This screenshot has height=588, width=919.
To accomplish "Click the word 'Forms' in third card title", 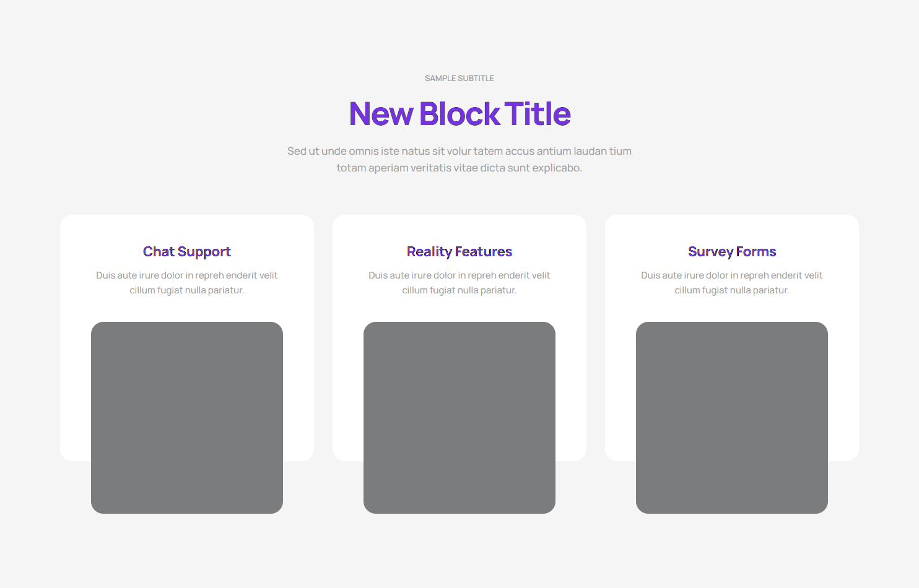I will (x=756, y=251).
